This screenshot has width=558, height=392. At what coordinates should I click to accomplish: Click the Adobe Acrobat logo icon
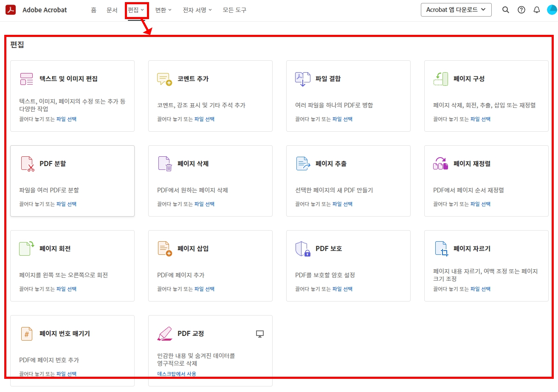coord(11,10)
